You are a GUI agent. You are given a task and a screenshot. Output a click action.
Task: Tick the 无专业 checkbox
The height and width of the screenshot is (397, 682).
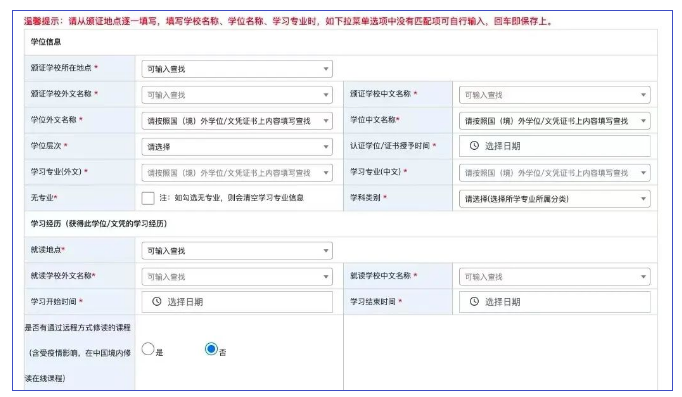(148, 198)
